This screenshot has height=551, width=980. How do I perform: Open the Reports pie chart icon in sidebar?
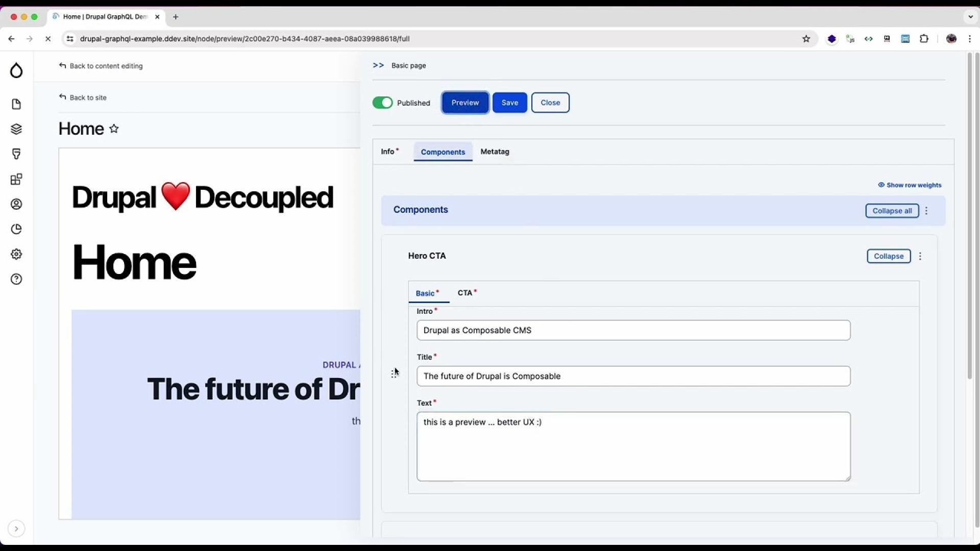[x=16, y=229]
